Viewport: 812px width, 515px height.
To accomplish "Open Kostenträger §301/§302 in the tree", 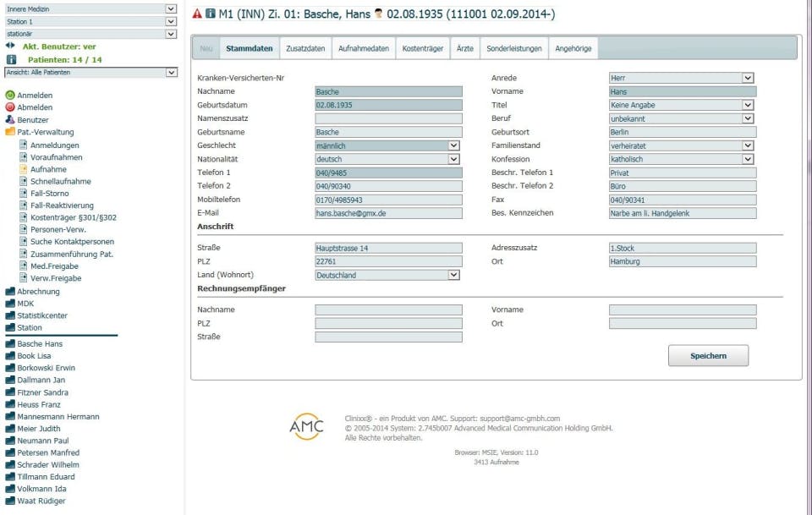I will pyautogui.click(x=74, y=217).
